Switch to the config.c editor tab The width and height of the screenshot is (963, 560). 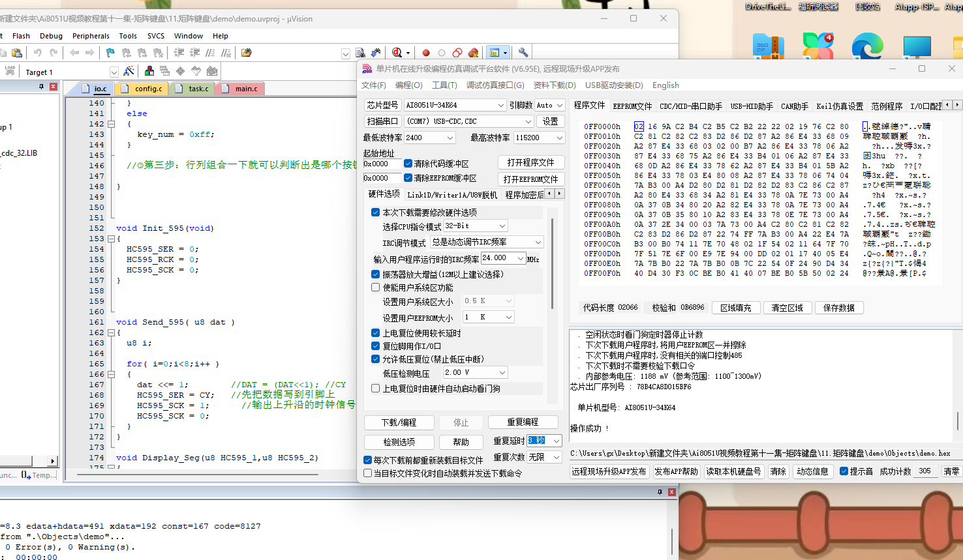tap(144, 89)
